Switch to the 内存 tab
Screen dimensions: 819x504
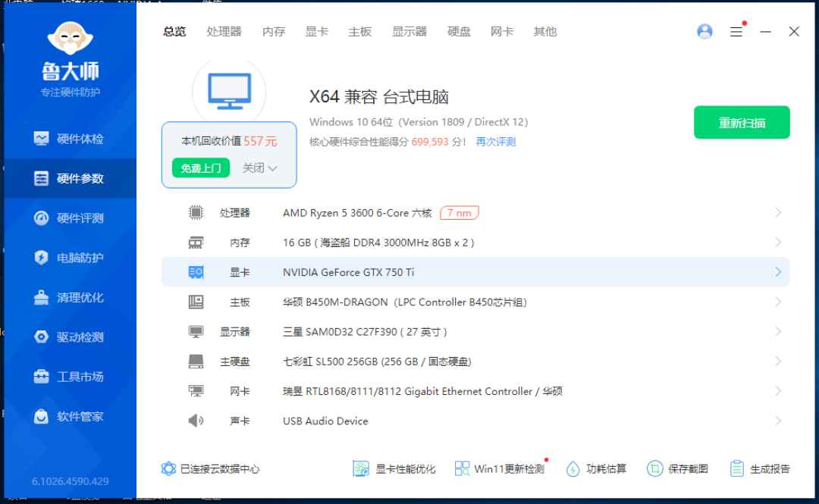click(x=274, y=32)
